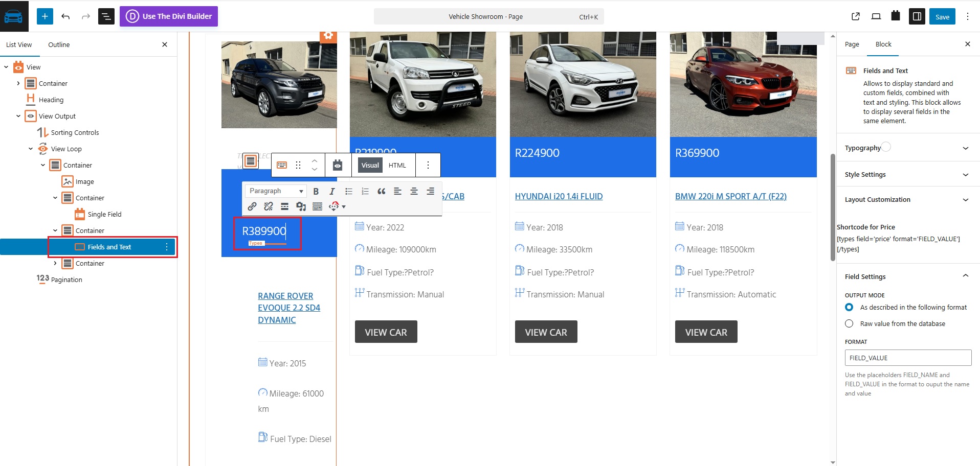Screen dimensions: 980x466
Task: Open the Page settings tab
Action: point(852,44)
